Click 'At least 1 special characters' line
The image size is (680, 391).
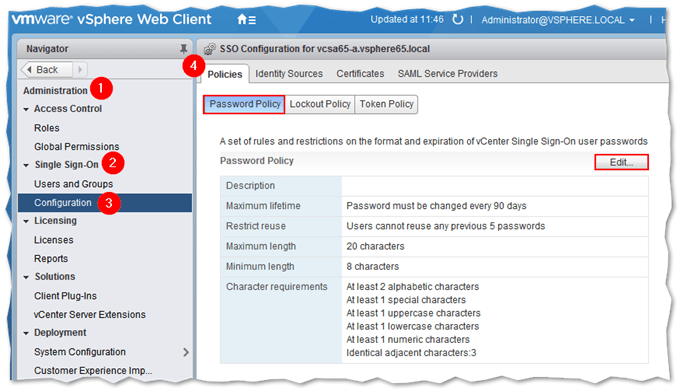point(406,300)
